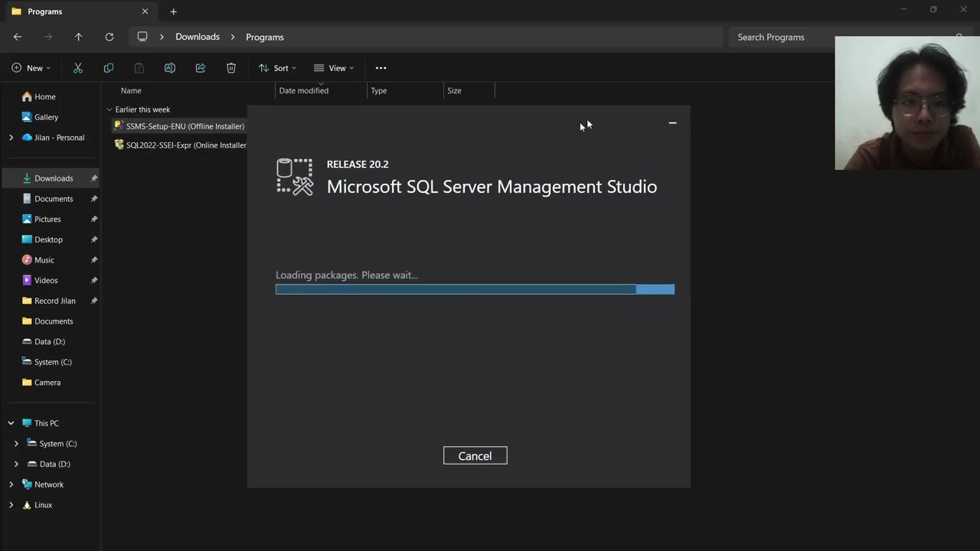Close the Programs tab
Viewport: 980px width, 551px height.
pos(145,11)
